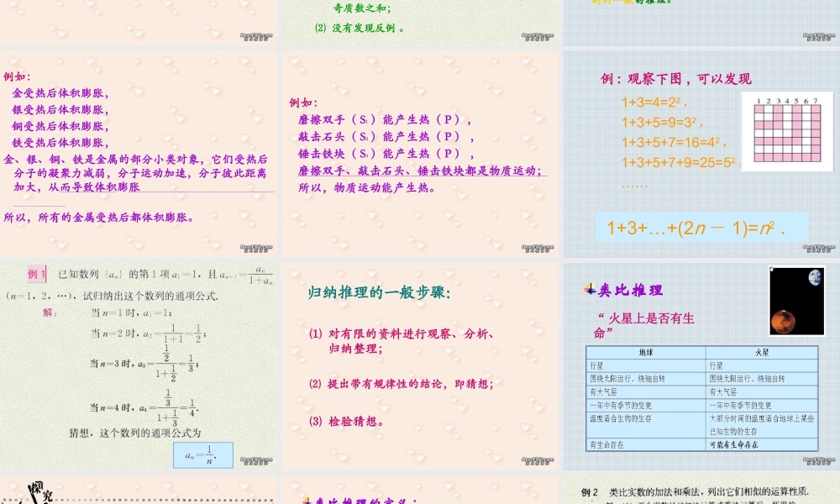Click step (1) 对有限的资料进行观察、分析

[402, 341]
